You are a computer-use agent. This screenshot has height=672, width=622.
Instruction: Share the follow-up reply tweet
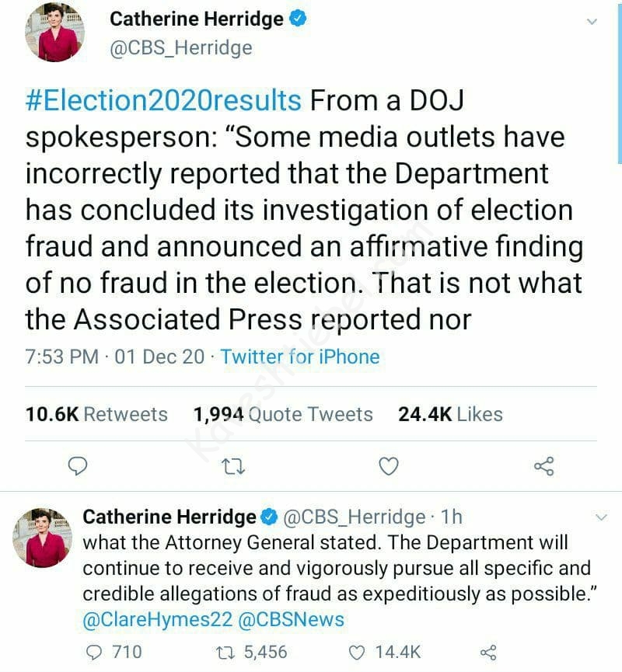[x=489, y=651]
